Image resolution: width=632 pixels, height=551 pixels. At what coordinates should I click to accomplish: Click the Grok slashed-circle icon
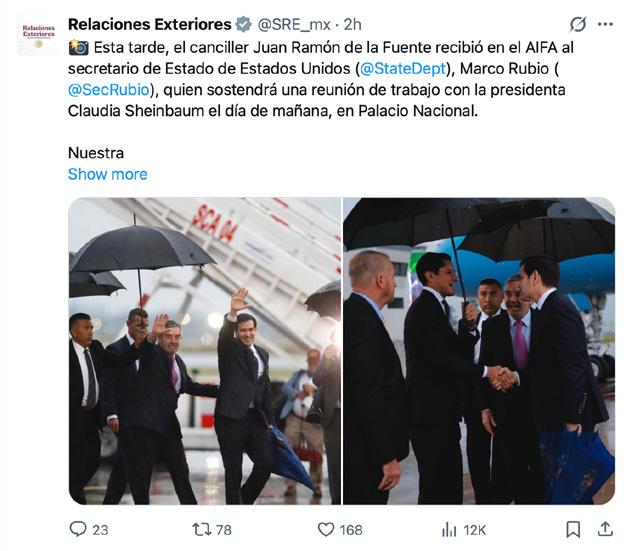(578, 24)
